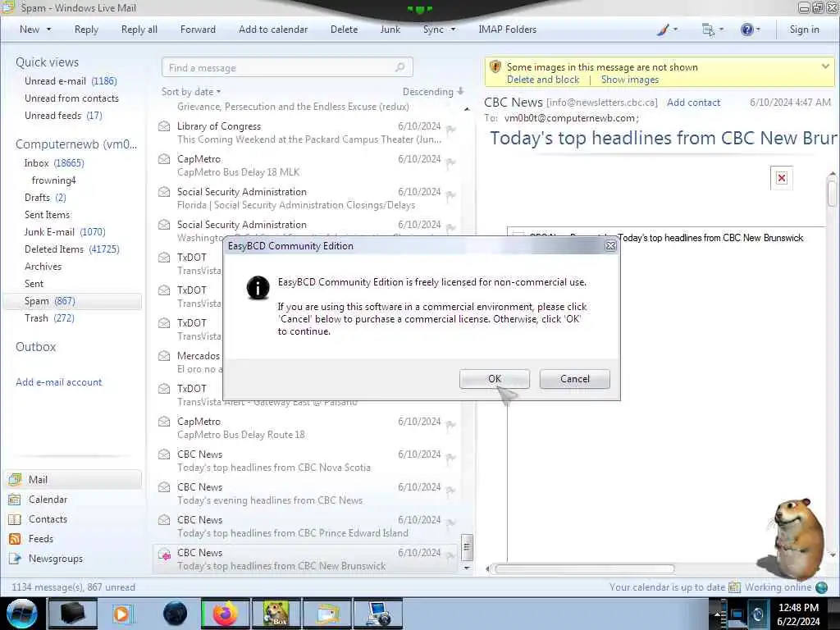Click the broken image placeholder icon
Viewport: 840px width, 630px height.
tap(781, 178)
